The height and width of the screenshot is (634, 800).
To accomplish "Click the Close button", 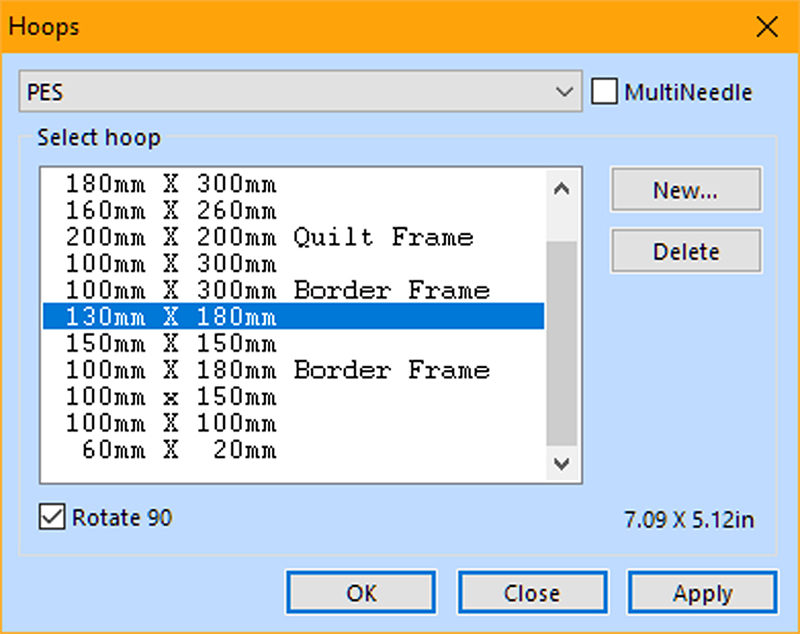I will (x=532, y=593).
